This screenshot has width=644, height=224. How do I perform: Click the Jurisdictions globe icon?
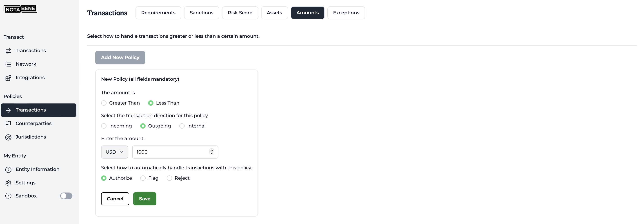(8, 137)
